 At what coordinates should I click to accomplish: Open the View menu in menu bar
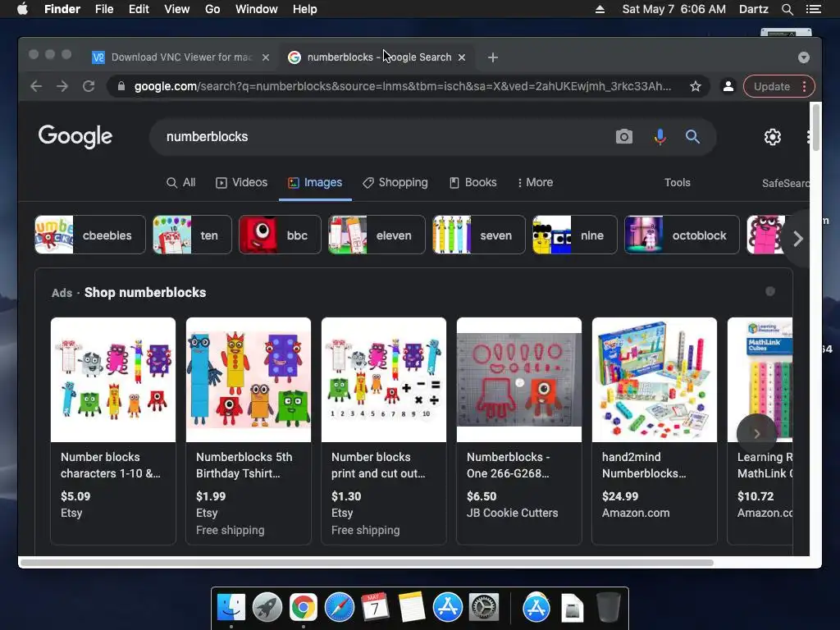coord(177,9)
